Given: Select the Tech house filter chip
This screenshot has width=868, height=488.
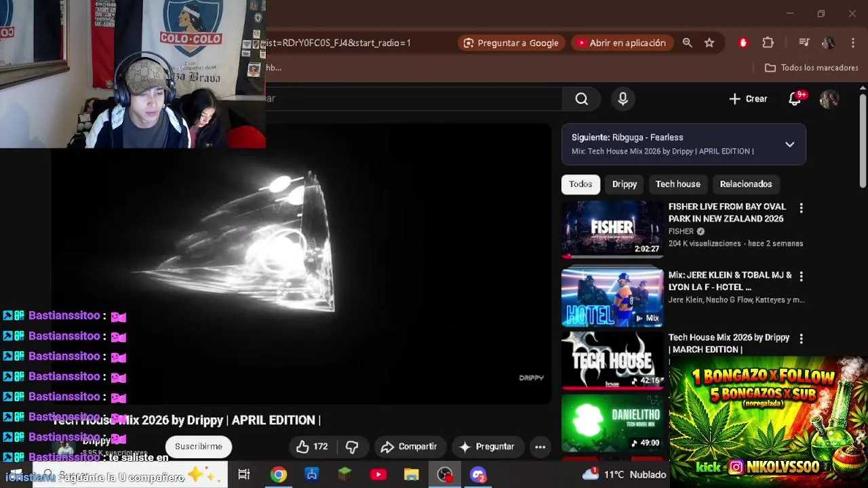Looking at the screenshot, I should click(677, 184).
